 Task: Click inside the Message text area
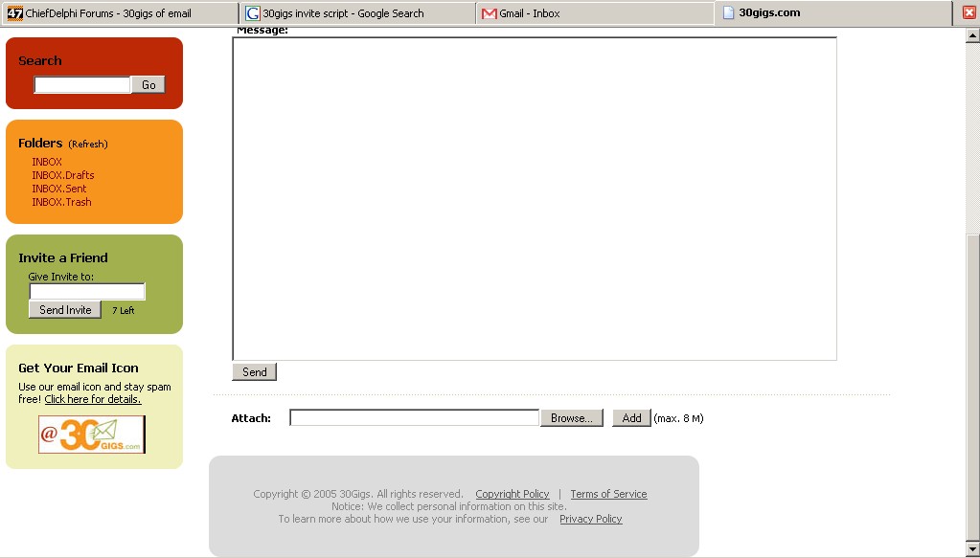(535, 198)
